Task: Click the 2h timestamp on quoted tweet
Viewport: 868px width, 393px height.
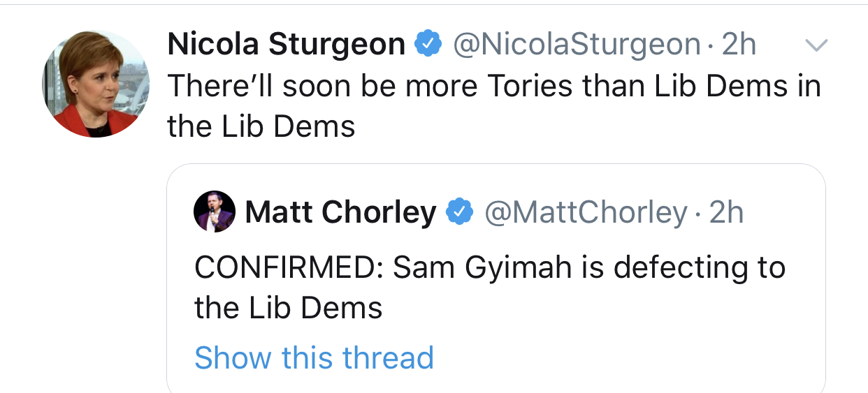Action: click(726, 212)
